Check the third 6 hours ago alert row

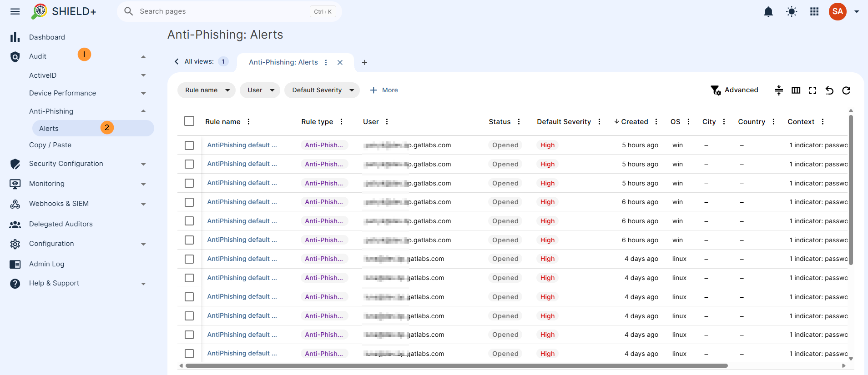[x=189, y=240]
